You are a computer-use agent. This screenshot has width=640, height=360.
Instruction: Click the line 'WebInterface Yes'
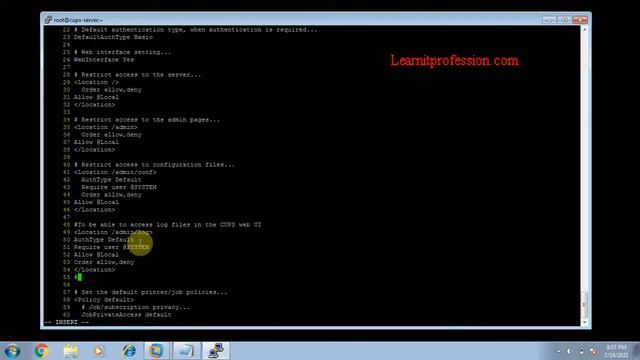(104, 60)
